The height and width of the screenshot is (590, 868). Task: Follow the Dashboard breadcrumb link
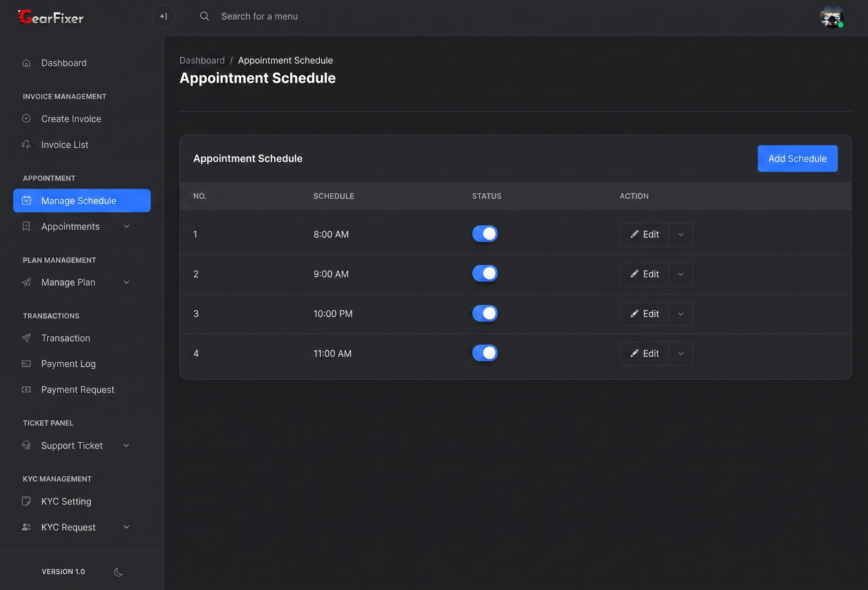click(x=202, y=60)
